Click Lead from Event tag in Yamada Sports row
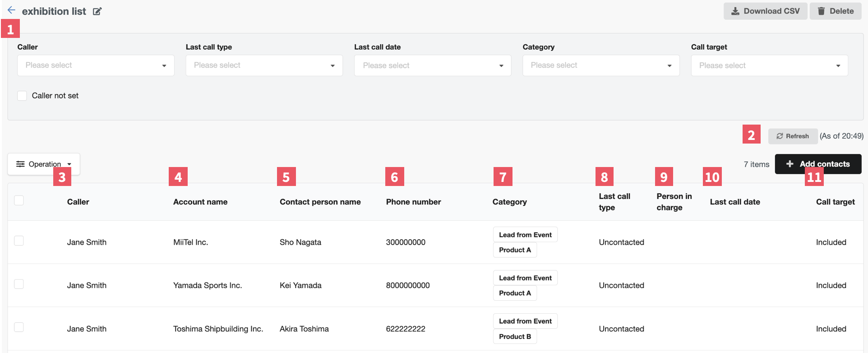Viewport: 868px width, 353px height. (525, 278)
